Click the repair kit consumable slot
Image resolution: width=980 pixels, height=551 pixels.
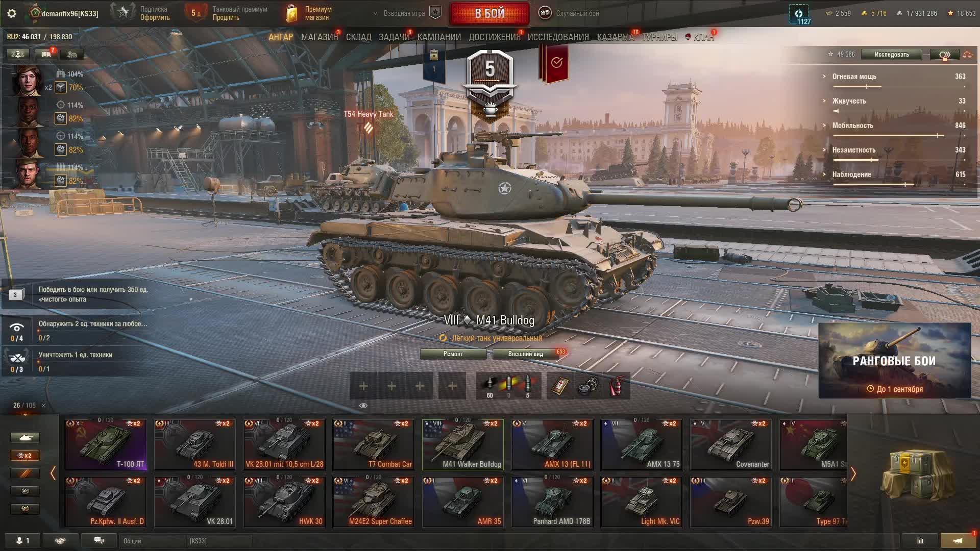pyautogui.click(x=589, y=386)
